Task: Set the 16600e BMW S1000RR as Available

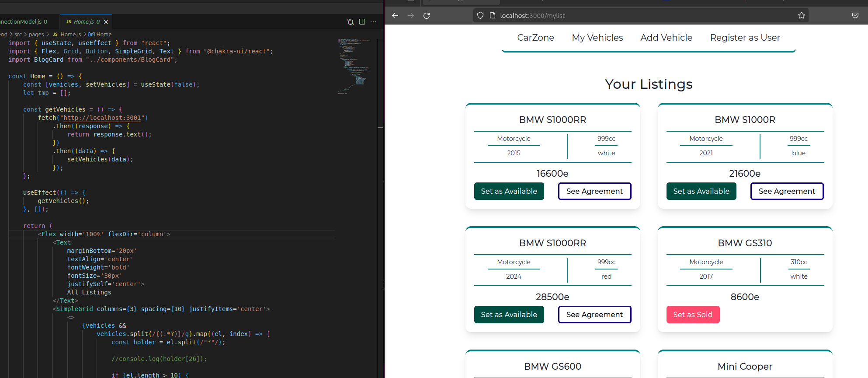Action: [x=509, y=191]
